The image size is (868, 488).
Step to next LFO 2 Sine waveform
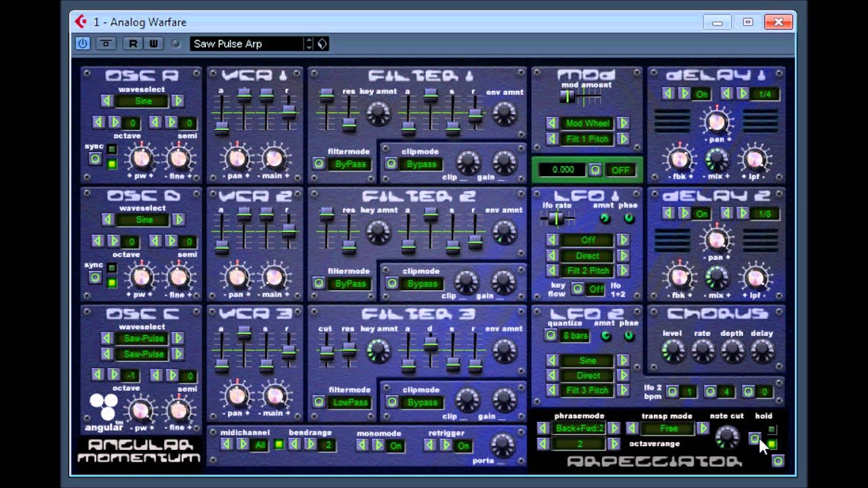(x=623, y=361)
